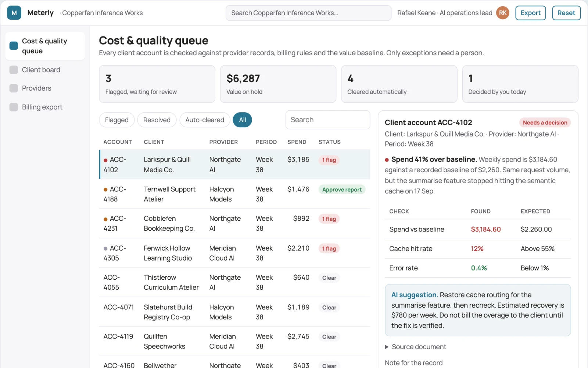Click the Error rate 0.4% value

click(x=478, y=268)
